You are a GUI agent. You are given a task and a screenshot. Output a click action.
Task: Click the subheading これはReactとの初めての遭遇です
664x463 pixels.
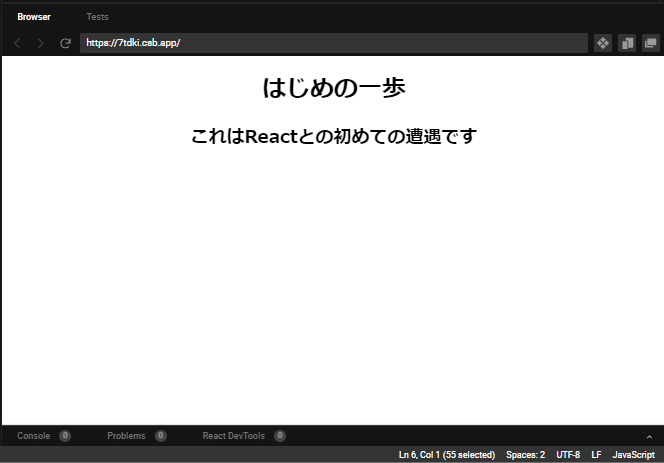point(334,136)
